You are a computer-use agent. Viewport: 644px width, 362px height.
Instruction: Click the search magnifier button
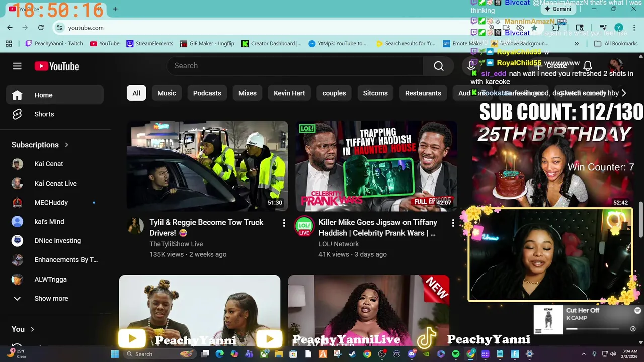coord(439,66)
